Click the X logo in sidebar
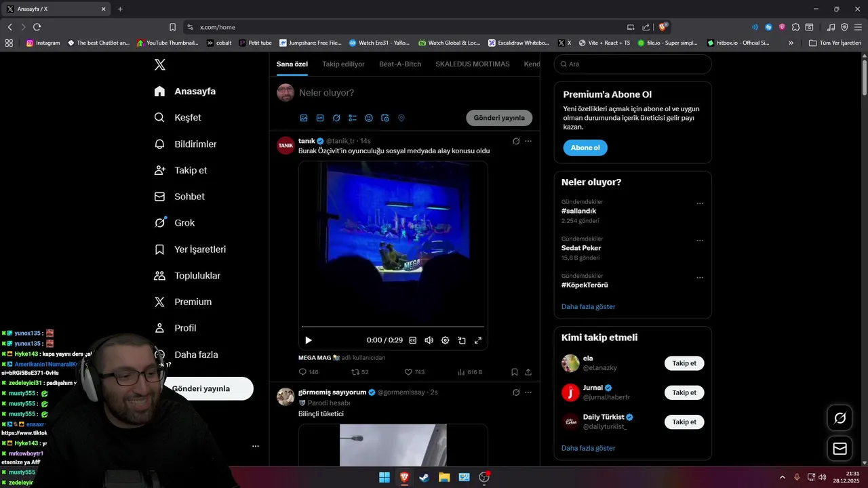 [159, 64]
